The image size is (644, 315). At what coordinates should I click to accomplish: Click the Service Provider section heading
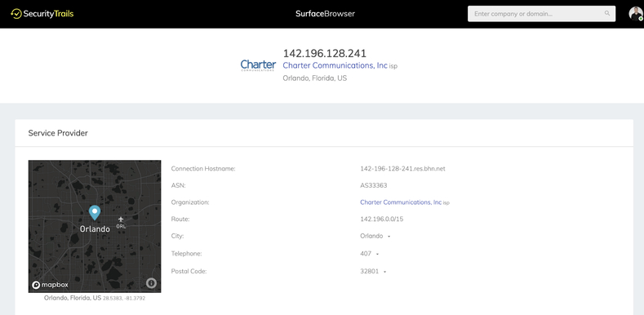click(58, 133)
